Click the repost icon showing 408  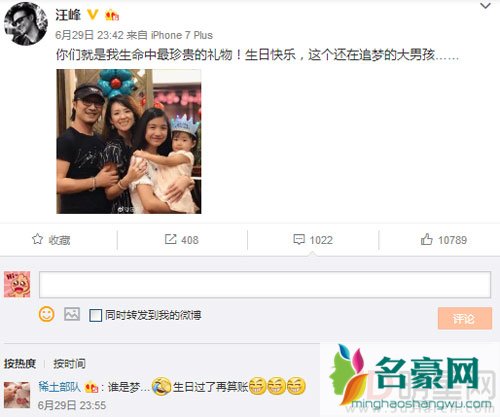point(170,239)
